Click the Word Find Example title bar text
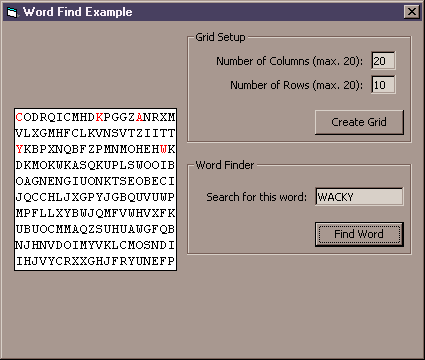This screenshot has width=425, height=360. click(77, 12)
